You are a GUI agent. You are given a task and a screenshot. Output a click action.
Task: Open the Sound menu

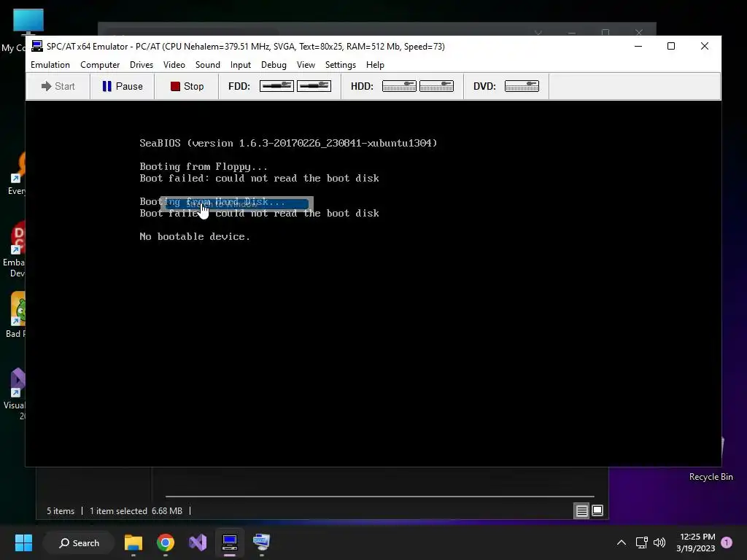click(208, 65)
